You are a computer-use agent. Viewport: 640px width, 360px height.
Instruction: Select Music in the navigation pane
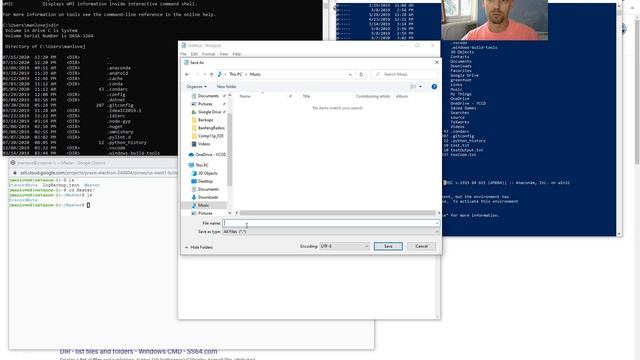(x=203, y=205)
